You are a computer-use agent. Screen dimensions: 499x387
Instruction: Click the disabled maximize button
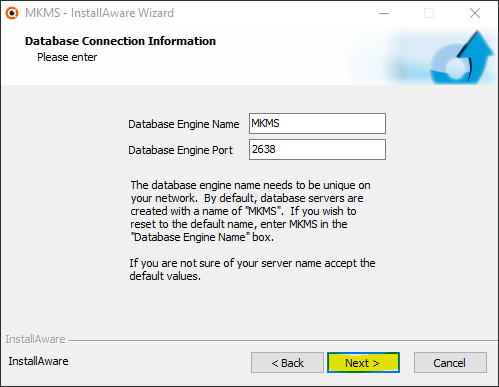429,13
